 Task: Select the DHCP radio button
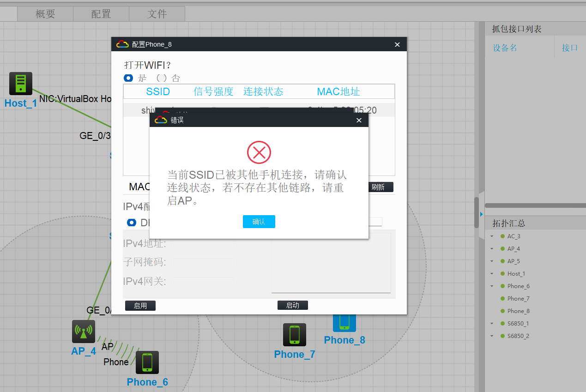[x=132, y=223]
